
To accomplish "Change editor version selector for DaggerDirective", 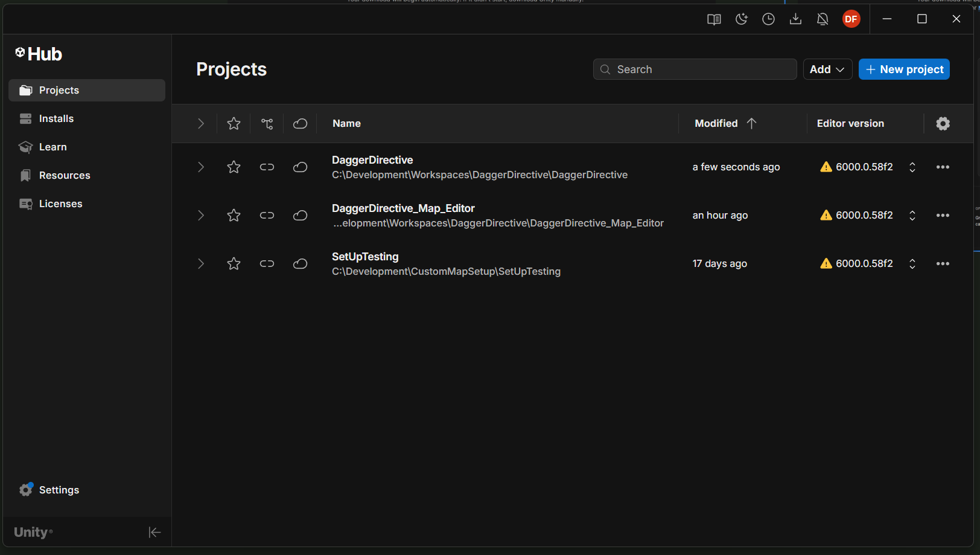I will 912,167.
